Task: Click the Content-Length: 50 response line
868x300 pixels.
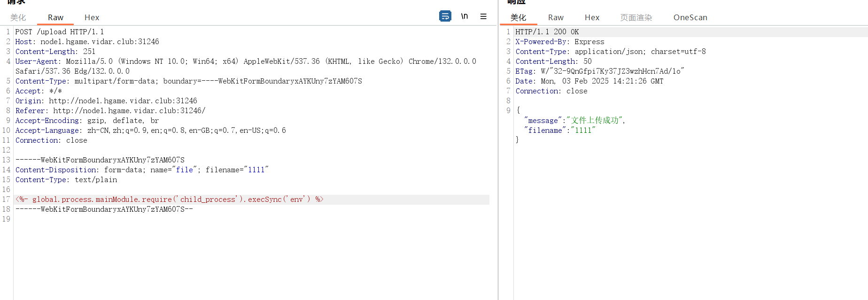Action: tap(553, 62)
